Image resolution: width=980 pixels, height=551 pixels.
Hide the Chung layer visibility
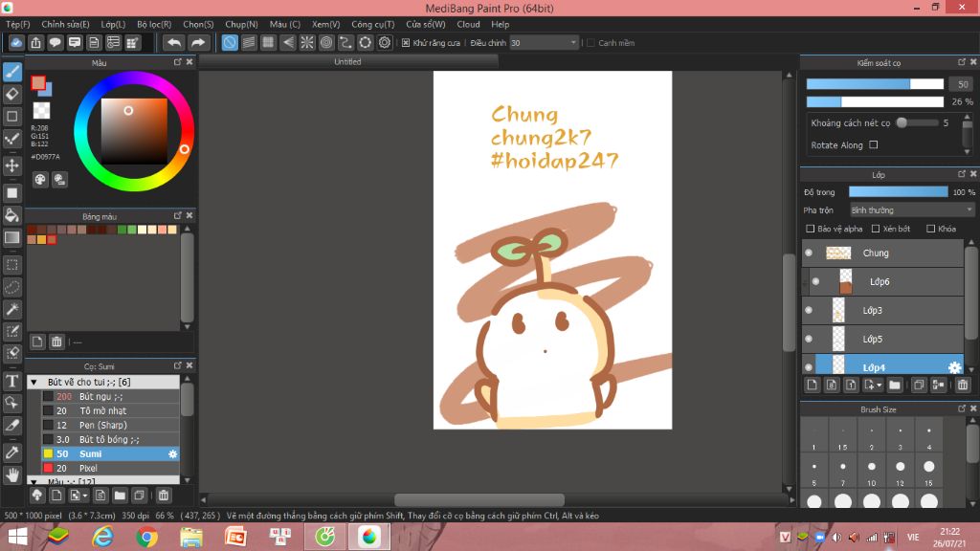pyautogui.click(x=809, y=253)
